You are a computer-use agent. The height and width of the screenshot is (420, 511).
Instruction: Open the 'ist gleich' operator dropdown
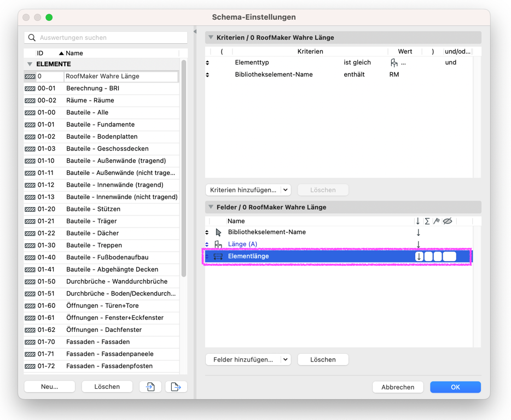click(357, 62)
